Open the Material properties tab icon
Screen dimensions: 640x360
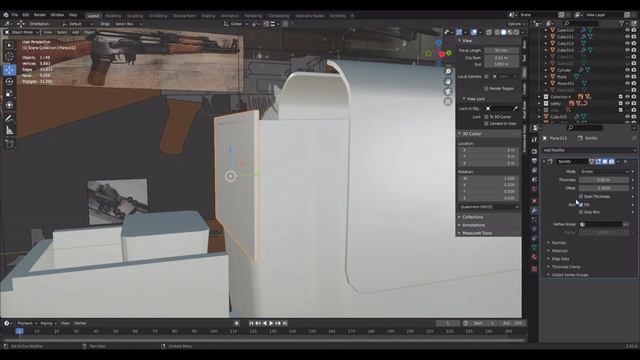tap(534, 257)
